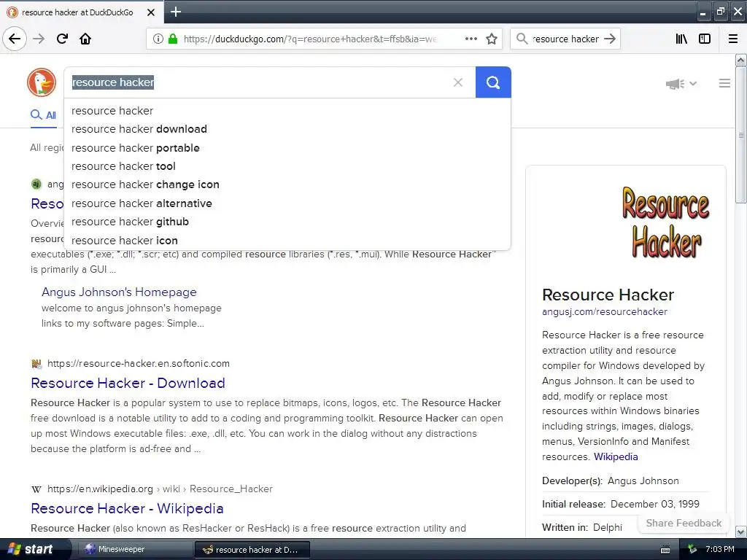Show site information icon in address bar
This screenshot has width=747, height=560.
click(x=158, y=39)
